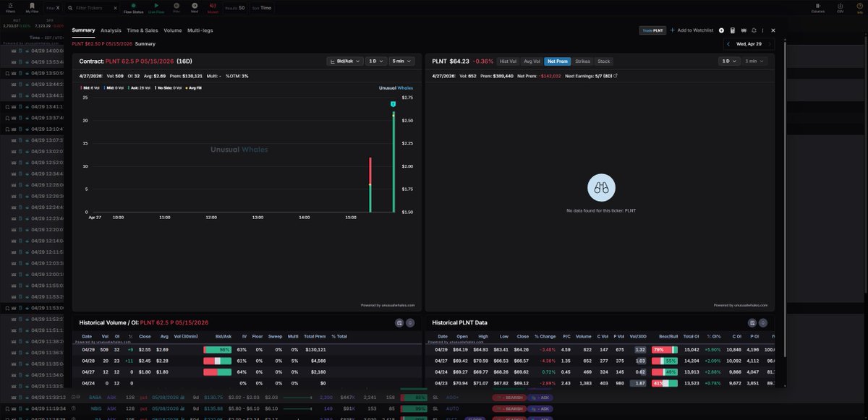Open the PLNT chart 1 D dropdown
The height and width of the screenshot is (420, 868).
tap(728, 61)
